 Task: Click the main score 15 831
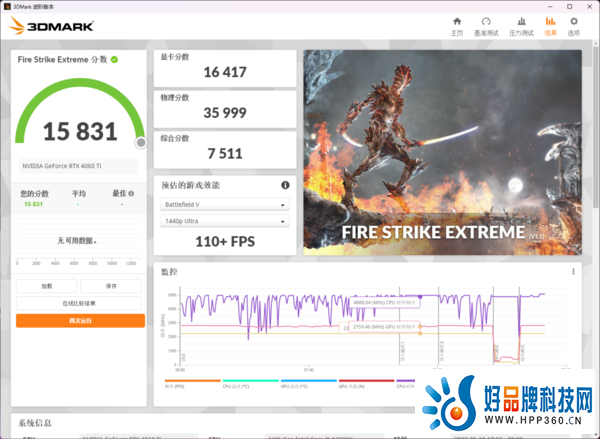click(x=80, y=131)
